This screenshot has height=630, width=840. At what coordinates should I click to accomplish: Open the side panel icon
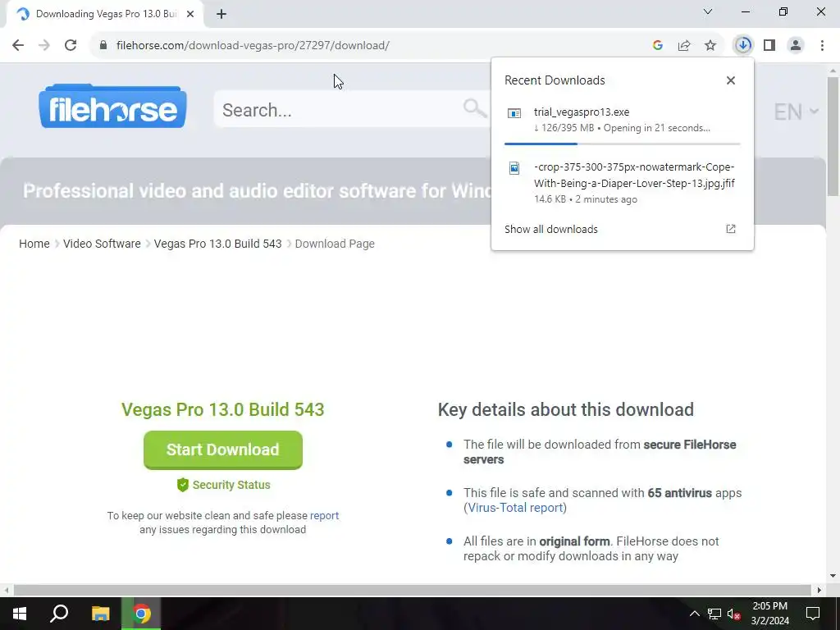coord(769,45)
